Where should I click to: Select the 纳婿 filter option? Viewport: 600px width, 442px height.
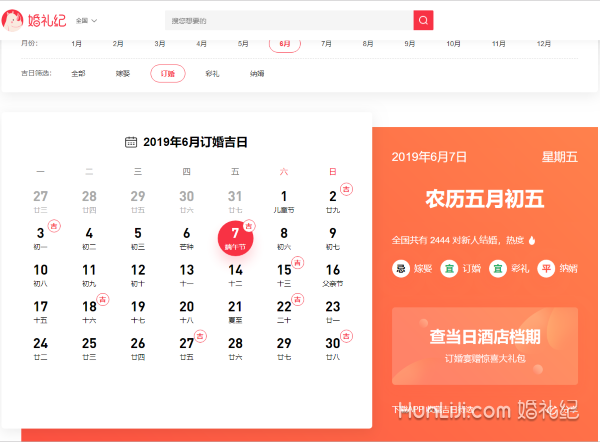[x=257, y=73]
